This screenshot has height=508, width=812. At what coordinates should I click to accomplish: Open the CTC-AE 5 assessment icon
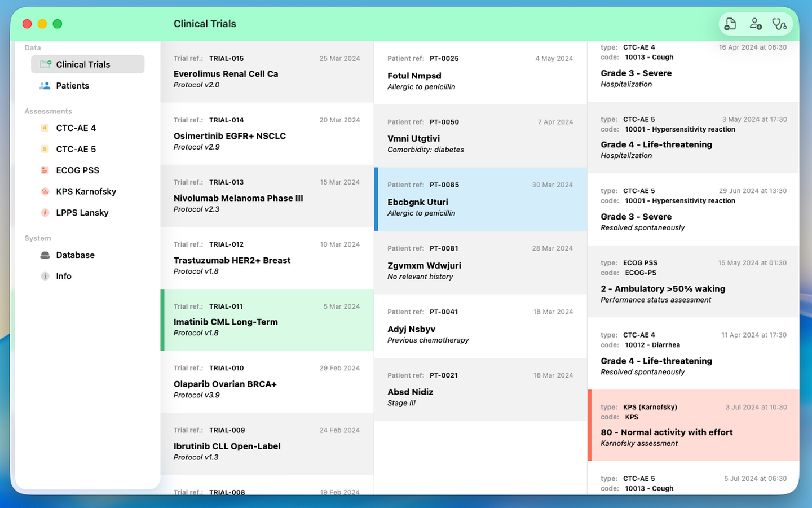(x=45, y=149)
